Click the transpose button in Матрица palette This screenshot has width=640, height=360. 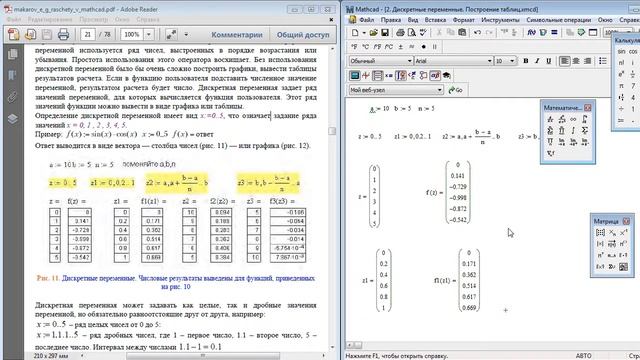[x=600, y=255]
